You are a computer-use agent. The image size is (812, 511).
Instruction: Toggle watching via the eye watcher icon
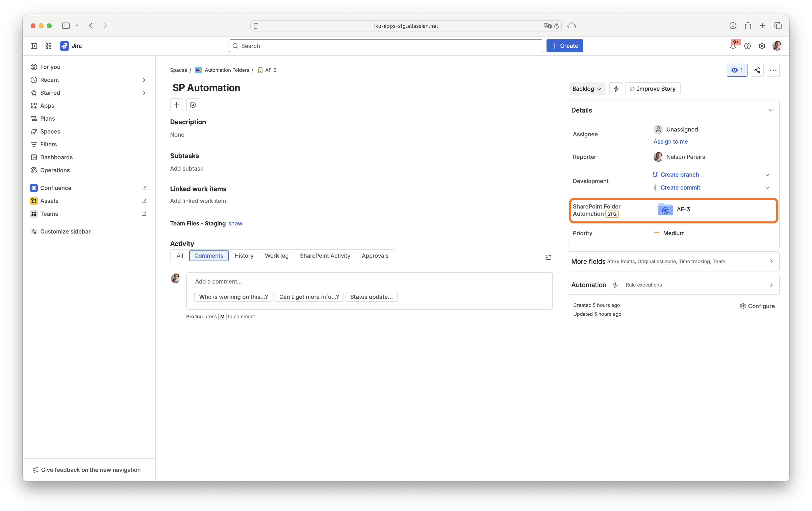(737, 70)
